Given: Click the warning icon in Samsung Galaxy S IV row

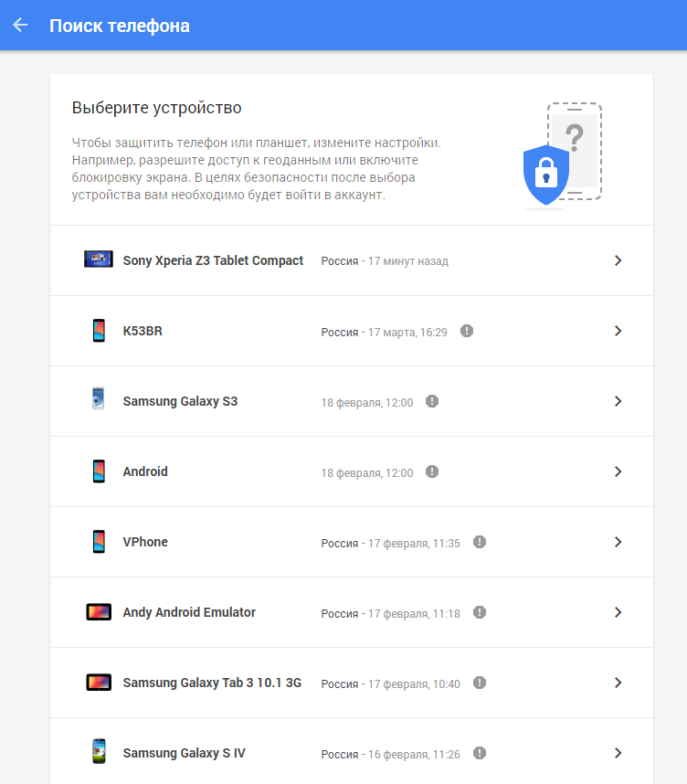Looking at the screenshot, I should pos(480,753).
